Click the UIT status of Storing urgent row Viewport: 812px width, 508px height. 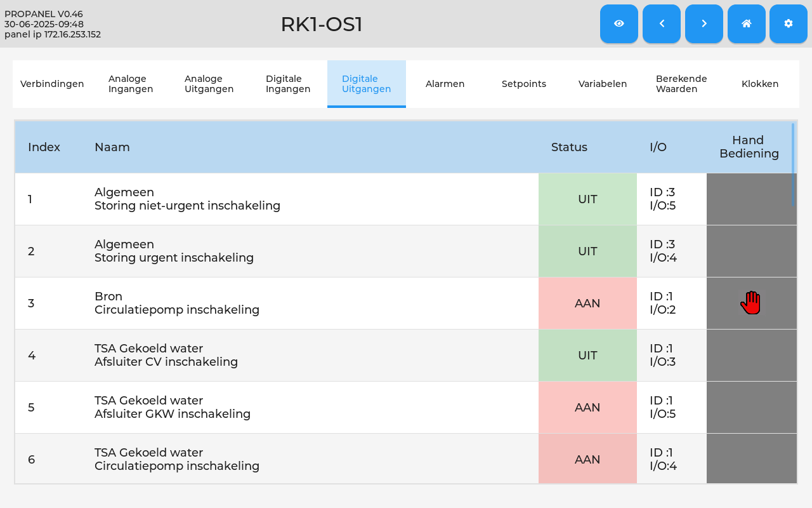coord(587,251)
